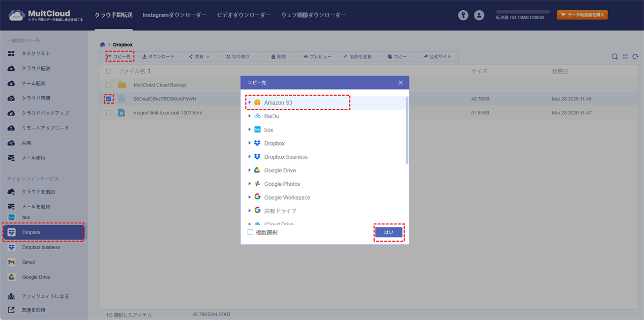Open クラウドバックアップ in sidebar

point(44,113)
